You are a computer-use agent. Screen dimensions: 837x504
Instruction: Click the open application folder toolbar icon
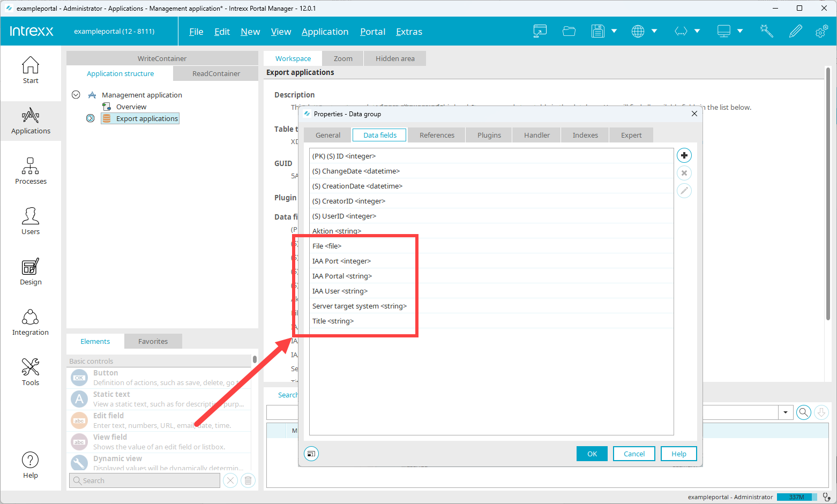point(569,32)
